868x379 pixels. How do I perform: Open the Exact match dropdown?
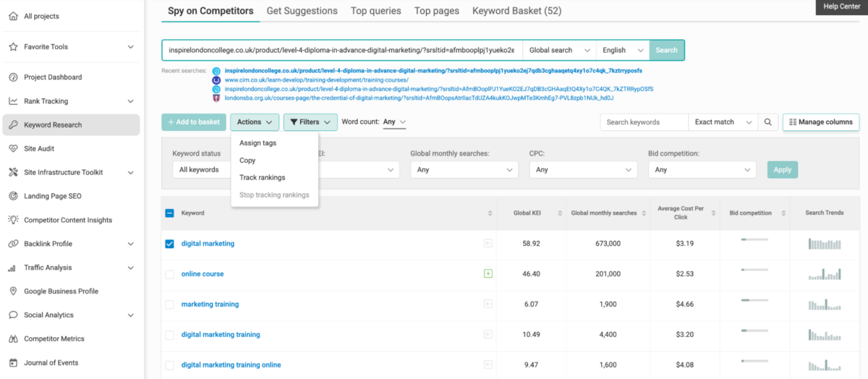point(723,122)
